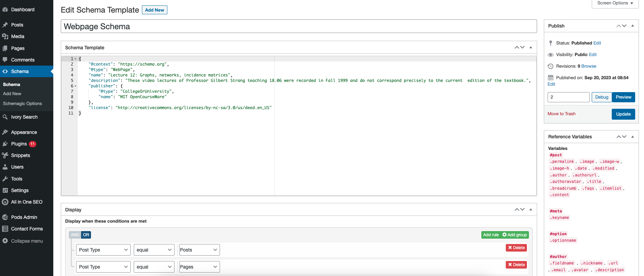Open the Pages value dropdown

(199, 267)
